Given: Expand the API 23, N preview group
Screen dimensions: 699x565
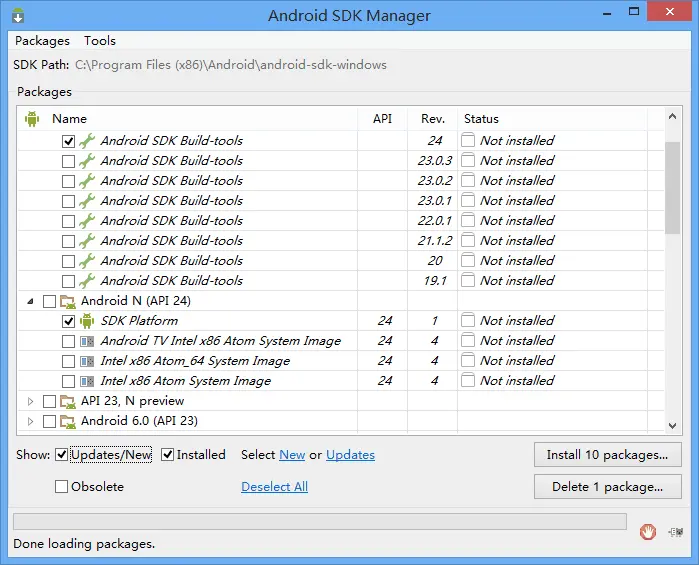Looking at the screenshot, I should [x=30, y=401].
